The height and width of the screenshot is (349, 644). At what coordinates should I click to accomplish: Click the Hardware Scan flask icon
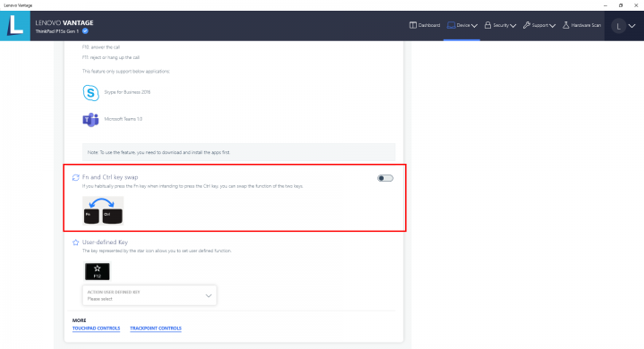point(565,25)
